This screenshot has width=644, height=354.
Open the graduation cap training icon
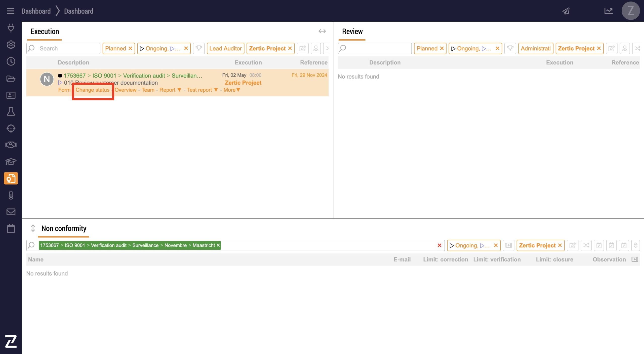(11, 162)
